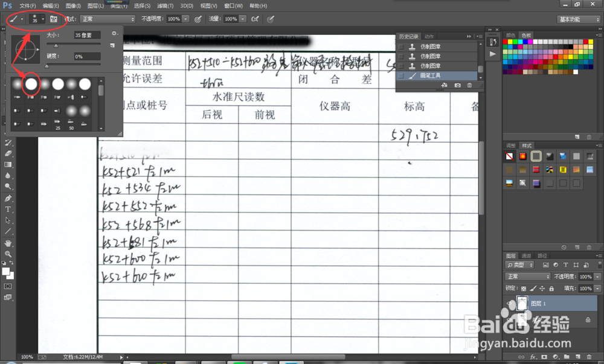Click the brush settings gear in preset picker
Image resolution: width=604 pixels, height=364 pixels.
[114, 34]
